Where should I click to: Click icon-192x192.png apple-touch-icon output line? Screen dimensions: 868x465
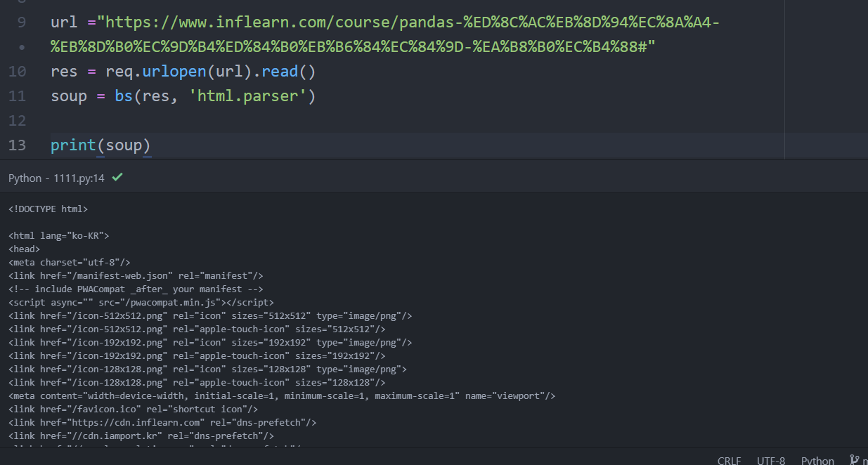click(x=197, y=355)
